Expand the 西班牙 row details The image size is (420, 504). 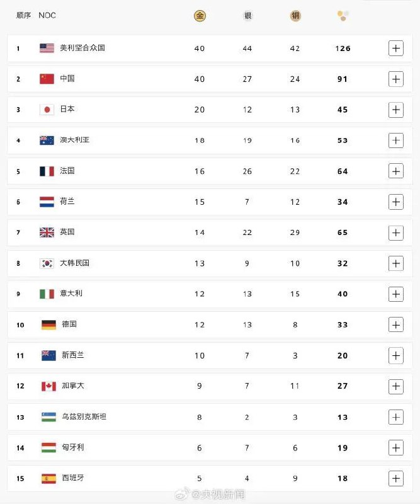(x=395, y=478)
